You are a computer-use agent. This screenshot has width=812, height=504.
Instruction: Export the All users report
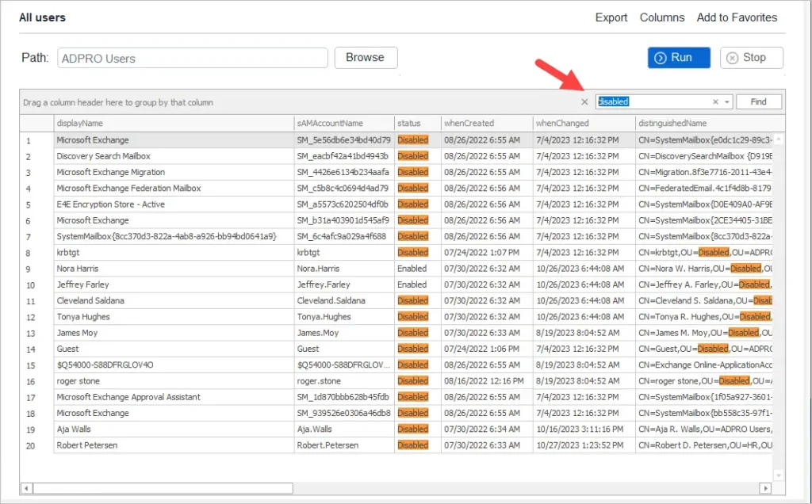[611, 17]
